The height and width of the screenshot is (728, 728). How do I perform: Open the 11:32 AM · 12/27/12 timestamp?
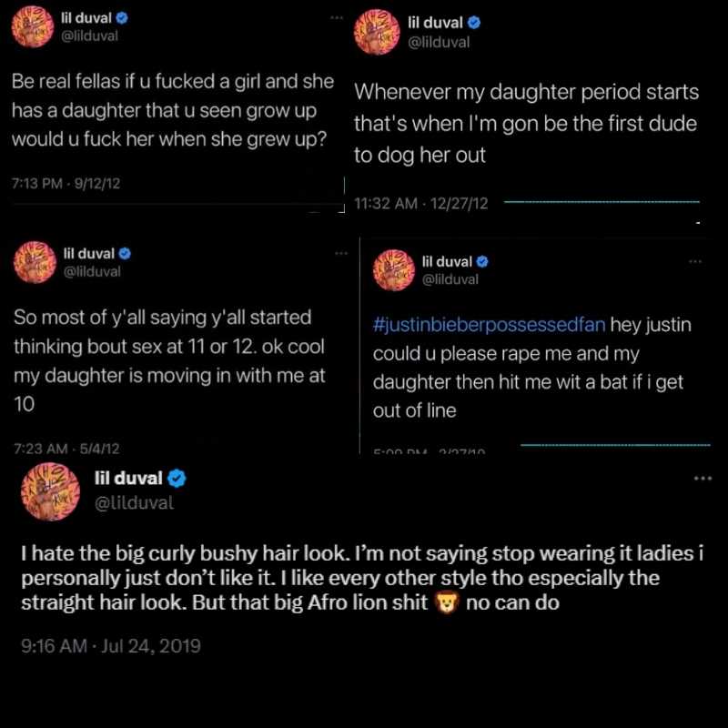[421, 203]
